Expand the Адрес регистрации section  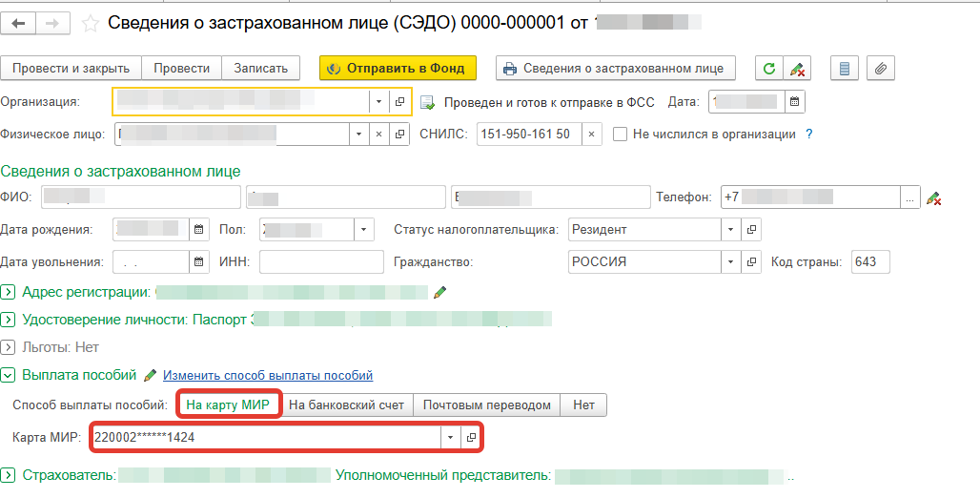(x=8, y=292)
